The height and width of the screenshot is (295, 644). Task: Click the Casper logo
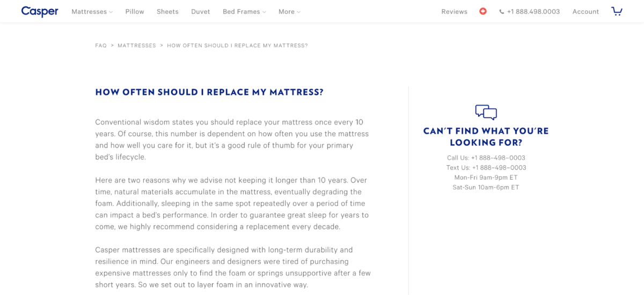pyautogui.click(x=40, y=11)
